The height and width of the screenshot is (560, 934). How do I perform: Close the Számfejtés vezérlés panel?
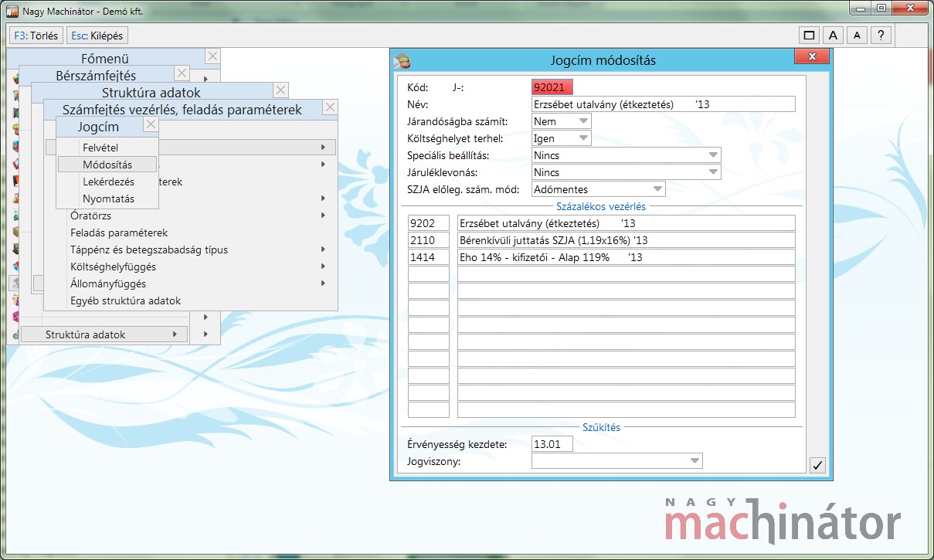[330, 107]
